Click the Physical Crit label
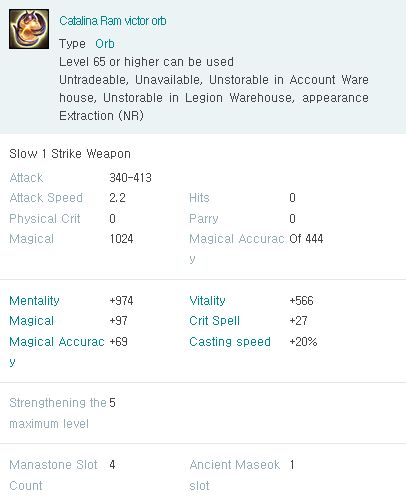The image size is (406, 502). [x=45, y=219]
